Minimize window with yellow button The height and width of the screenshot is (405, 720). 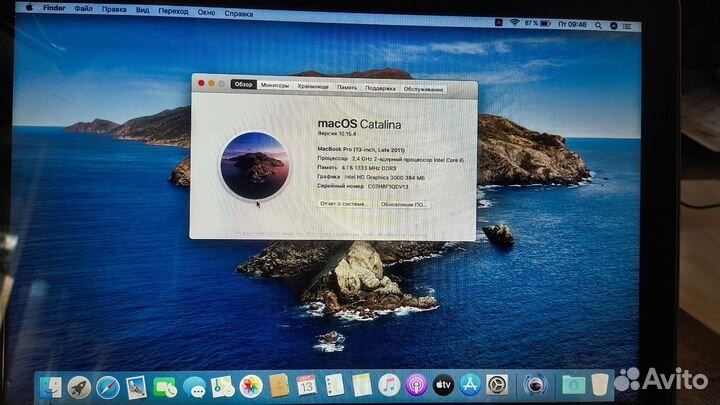coord(211,84)
